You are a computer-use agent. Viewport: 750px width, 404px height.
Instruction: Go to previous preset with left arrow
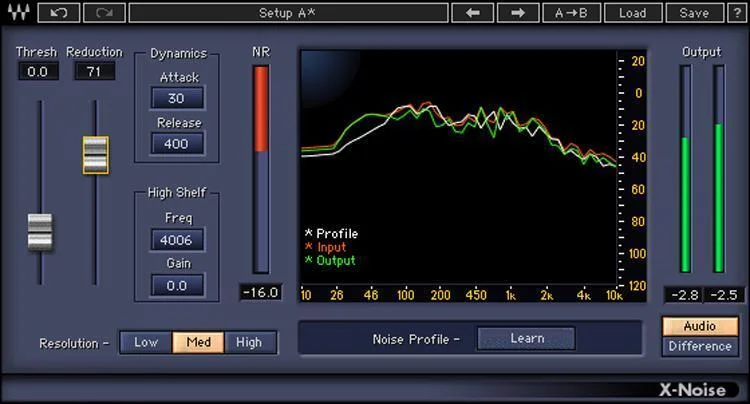pyautogui.click(x=473, y=13)
